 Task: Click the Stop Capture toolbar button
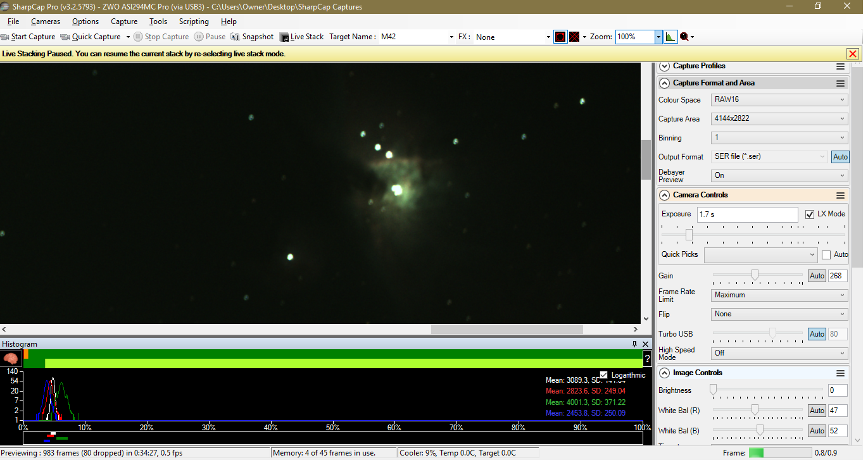click(161, 37)
